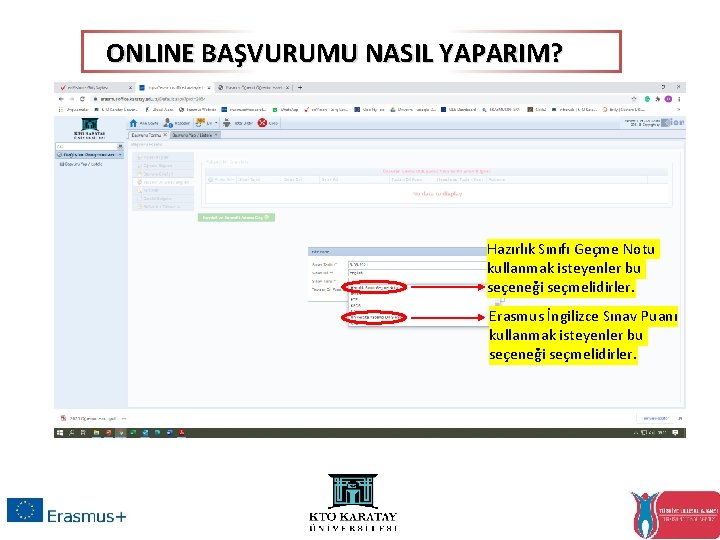Image resolution: width=720 pixels, height=540 pixels.
Task: Choose the Erasmus exam score dropdown option
Action: click(x=373, y=317)
